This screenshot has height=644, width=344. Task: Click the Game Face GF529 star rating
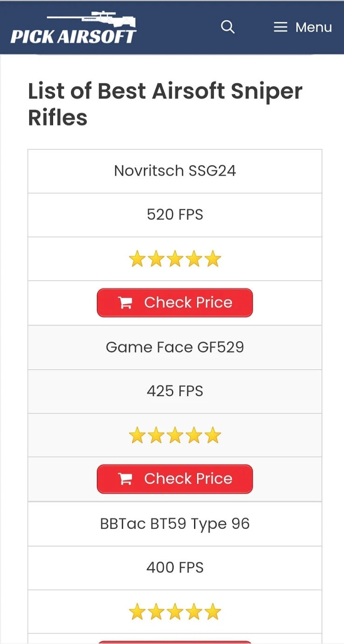(175, 435)
